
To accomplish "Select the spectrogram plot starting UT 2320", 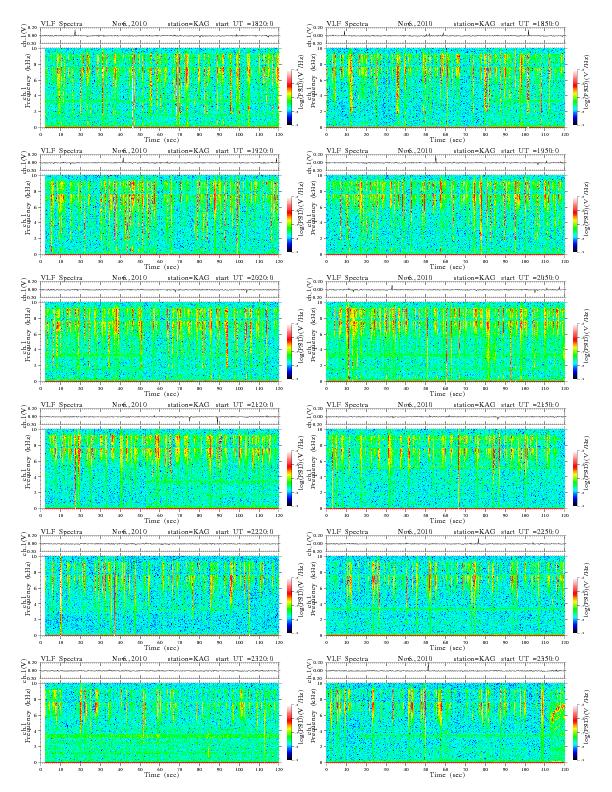I will tap(160, 723).
